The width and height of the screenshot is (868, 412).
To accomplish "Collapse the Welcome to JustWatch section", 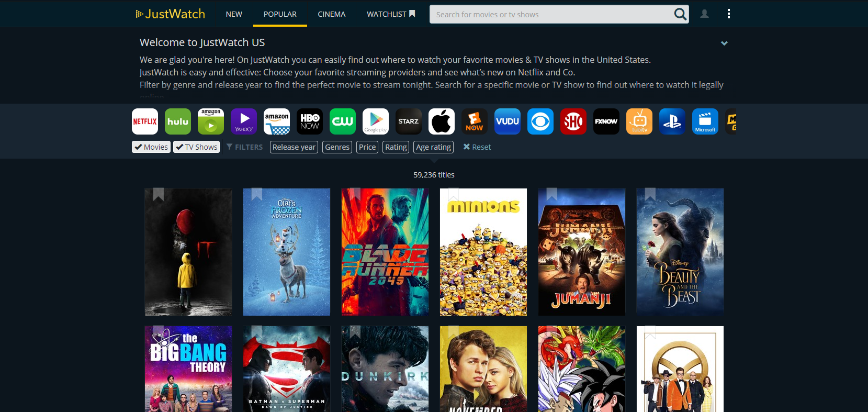I will click(724, 43).
